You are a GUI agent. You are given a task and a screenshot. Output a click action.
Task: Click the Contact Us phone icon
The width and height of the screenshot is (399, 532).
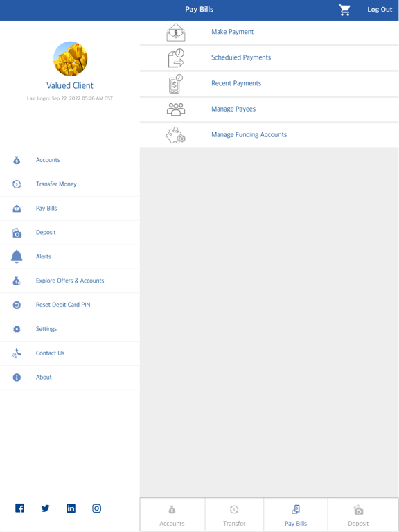click(17, 353)
